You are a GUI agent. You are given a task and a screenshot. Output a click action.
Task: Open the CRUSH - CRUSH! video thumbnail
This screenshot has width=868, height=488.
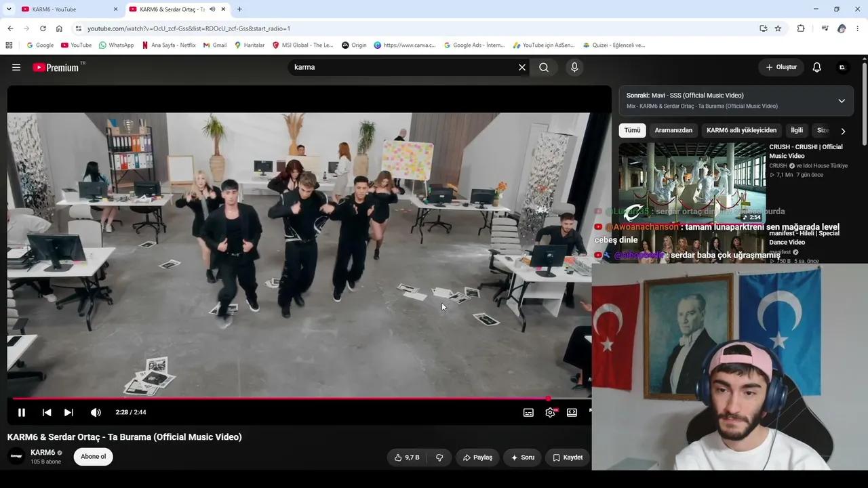(692, 183)
